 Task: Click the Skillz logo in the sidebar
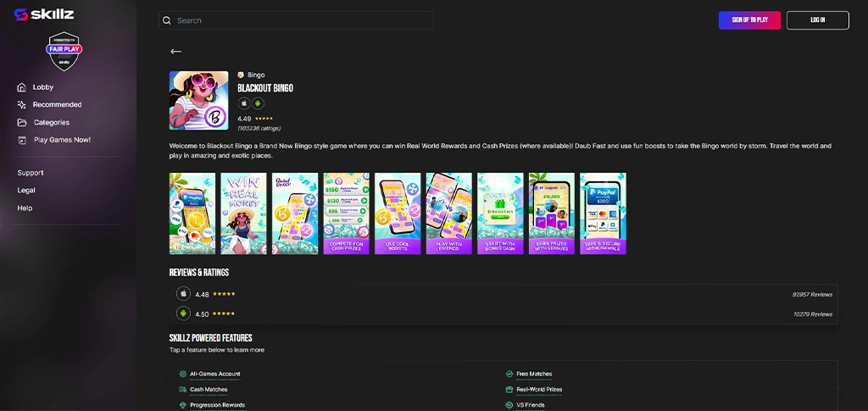44,14
